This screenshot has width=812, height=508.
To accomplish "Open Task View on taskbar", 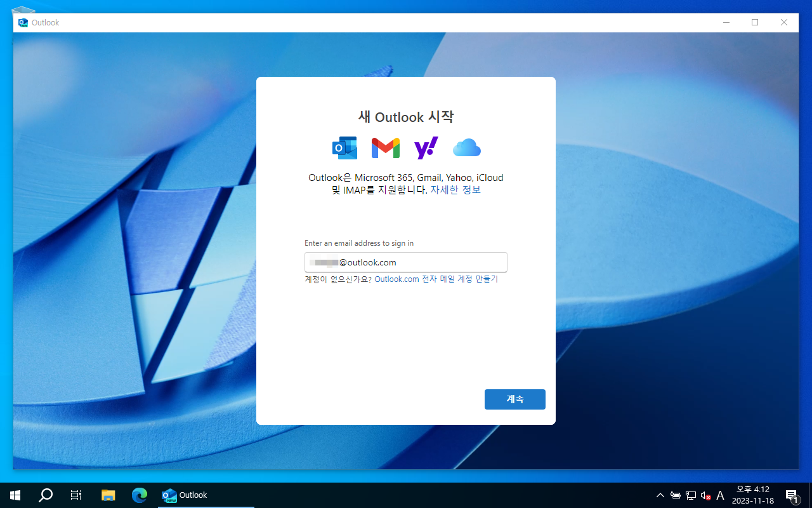I will pyautogui.click(x=76, y=495).
